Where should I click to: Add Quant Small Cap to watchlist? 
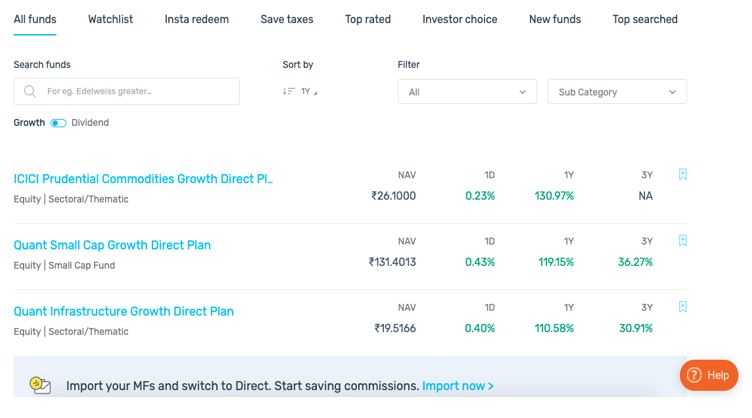[683, 241]
